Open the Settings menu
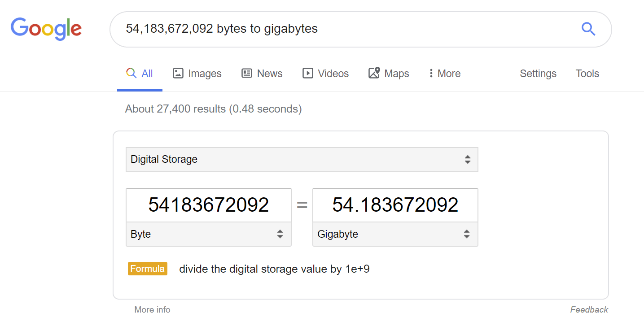644x322 pixels. pyautogui.click(x=538, y=73)
